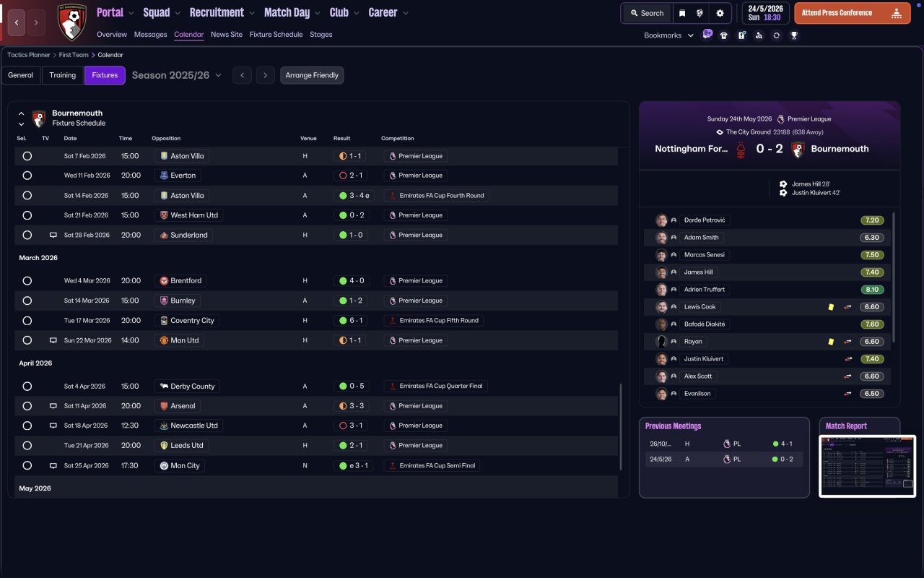The height and width of the screenshot is (578, 924).
Task: Select the Coventry City fixture radio button
Action: coord(27,321)
